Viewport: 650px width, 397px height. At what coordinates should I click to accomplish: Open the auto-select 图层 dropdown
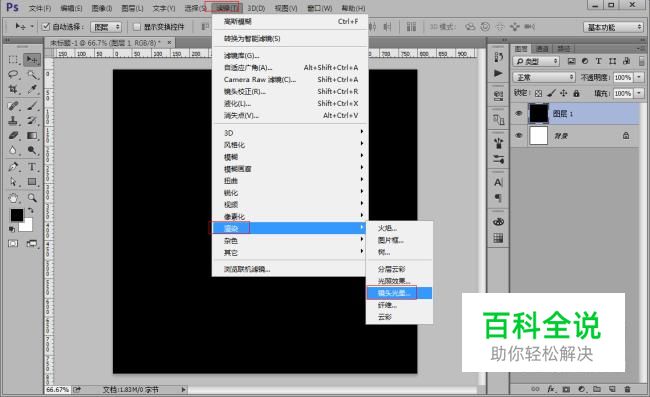[x=107, y=27]
